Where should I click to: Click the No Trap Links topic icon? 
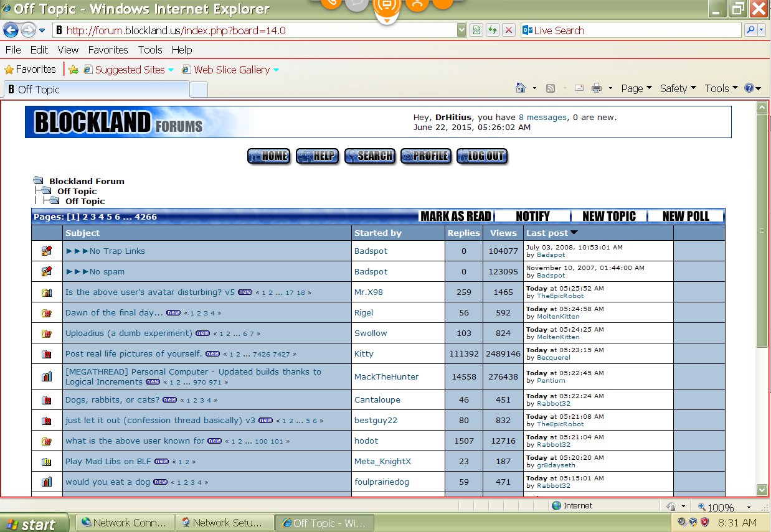[x=47, y=251]
